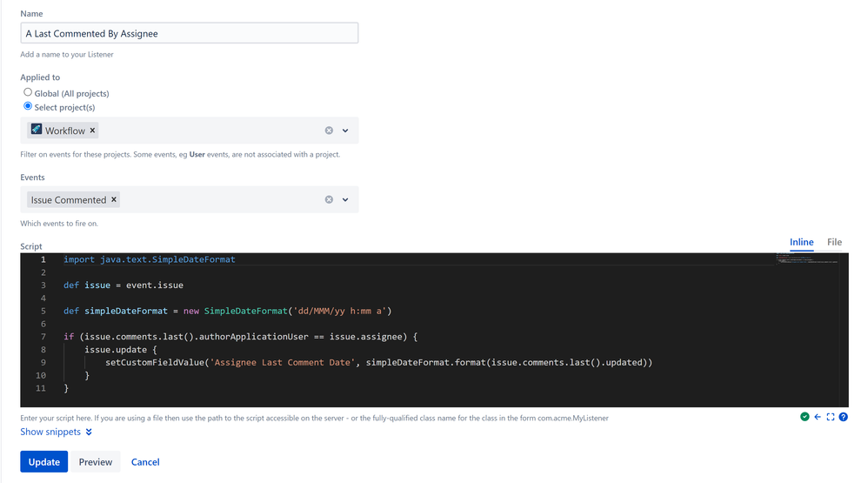Click the Workflow project tag label
The width and height of the screenshot is (868, 483).
pos(65,131)
